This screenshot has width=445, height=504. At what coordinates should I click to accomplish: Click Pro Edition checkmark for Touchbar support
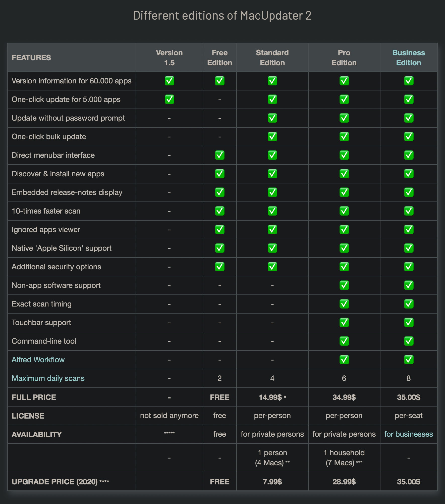tap(344, 322)
